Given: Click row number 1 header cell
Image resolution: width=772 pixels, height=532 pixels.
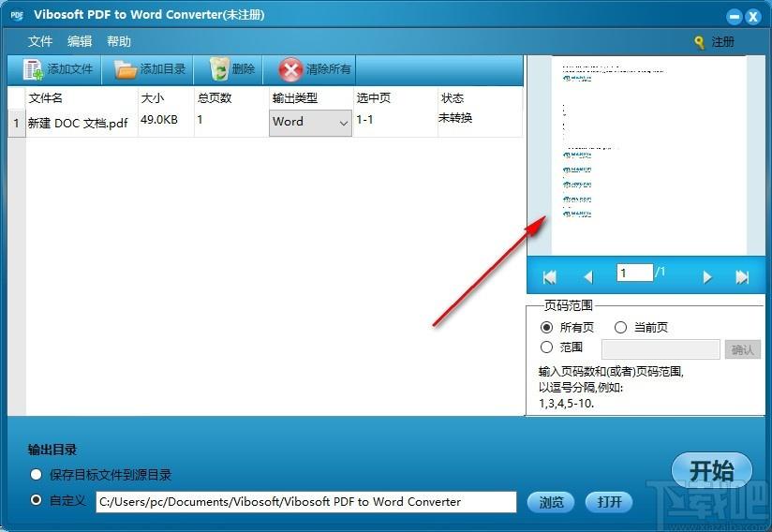Looking at the screenshot, I should [x=16, y=123].
